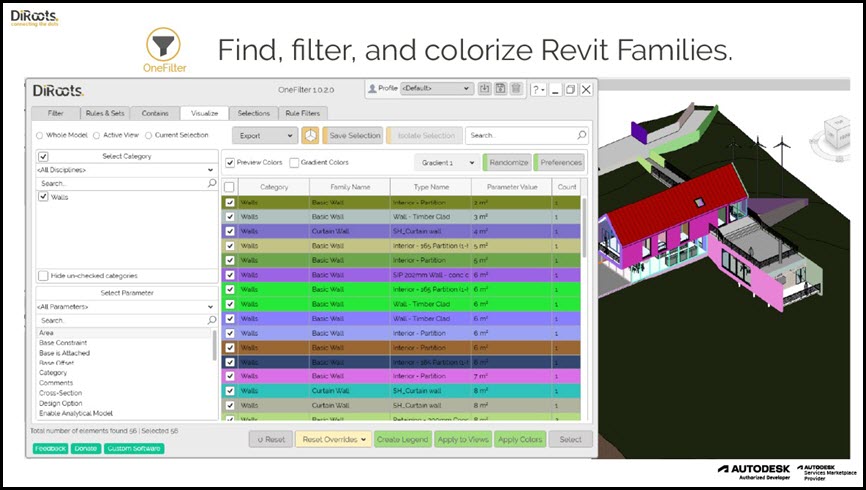Click the Randomize button
The image size is (866, 490).
pos(507,162)
